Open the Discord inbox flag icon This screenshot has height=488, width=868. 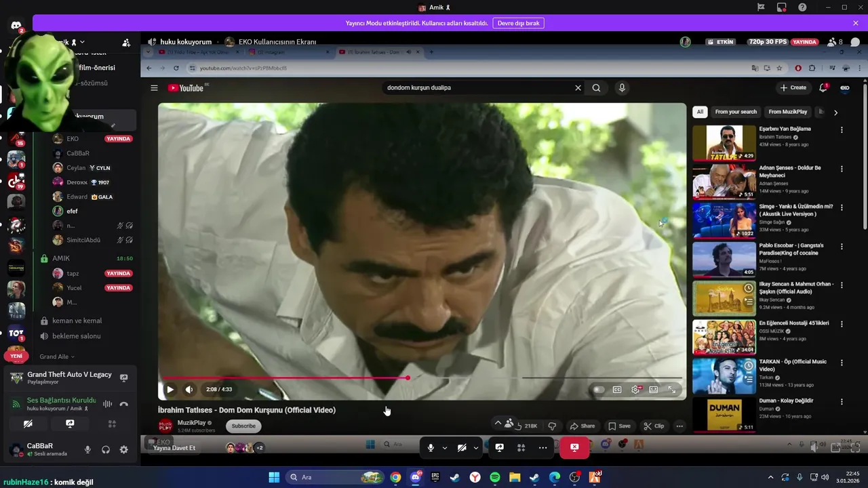pyautogui.click(x=761, y=7)
